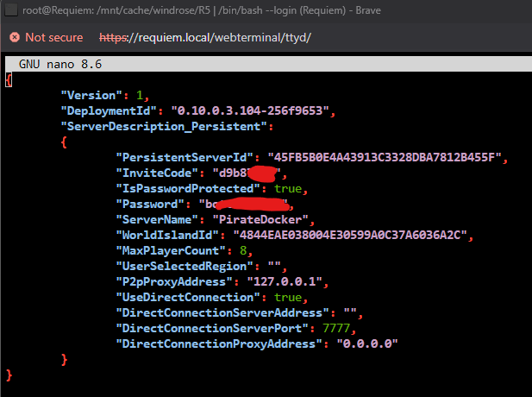Click the "WorldIslandId" key
This screenshot has height=397, width=532.
coord(167,235)
